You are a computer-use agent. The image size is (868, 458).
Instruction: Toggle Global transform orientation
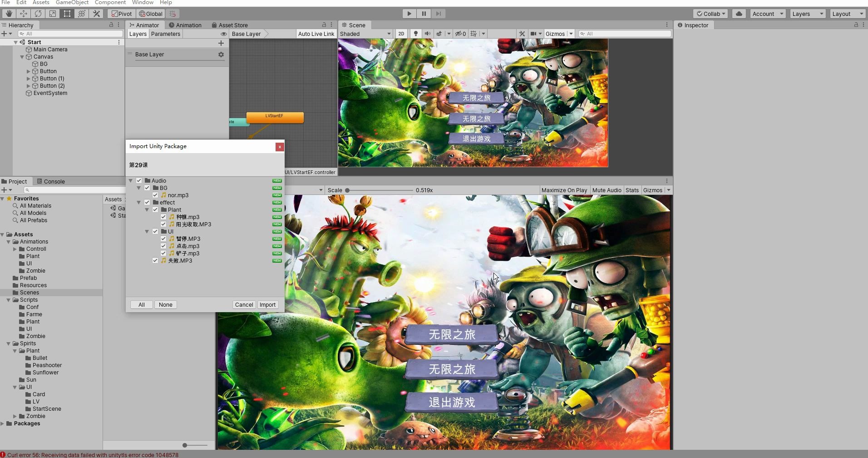point(151,13)
